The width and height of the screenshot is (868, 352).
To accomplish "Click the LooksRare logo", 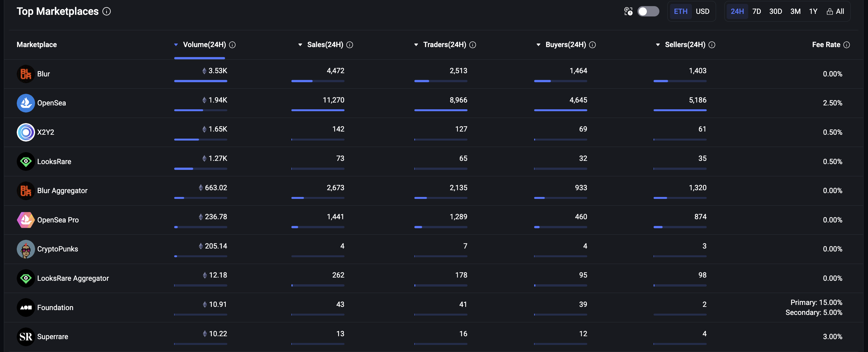I will pos(26,161).
